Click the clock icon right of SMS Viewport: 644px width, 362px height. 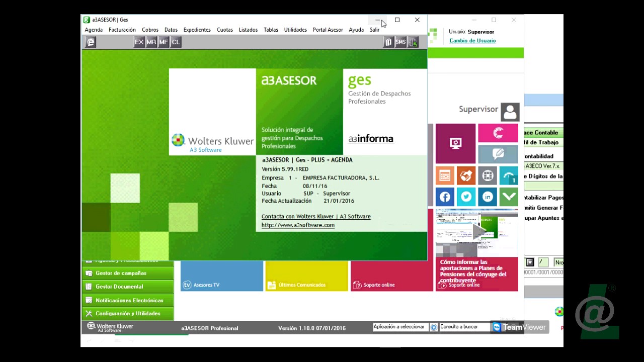point(413,42)
